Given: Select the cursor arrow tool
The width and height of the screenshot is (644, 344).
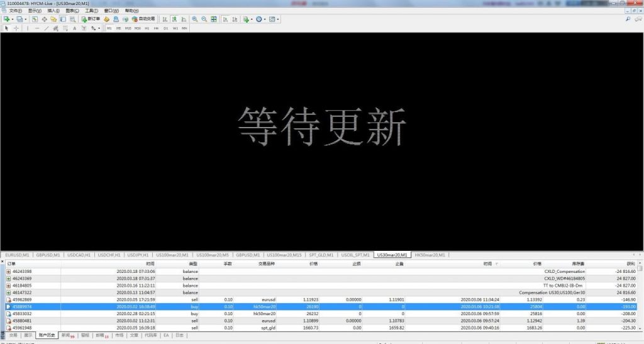Looking at the screenshot, I should [6, 28].
